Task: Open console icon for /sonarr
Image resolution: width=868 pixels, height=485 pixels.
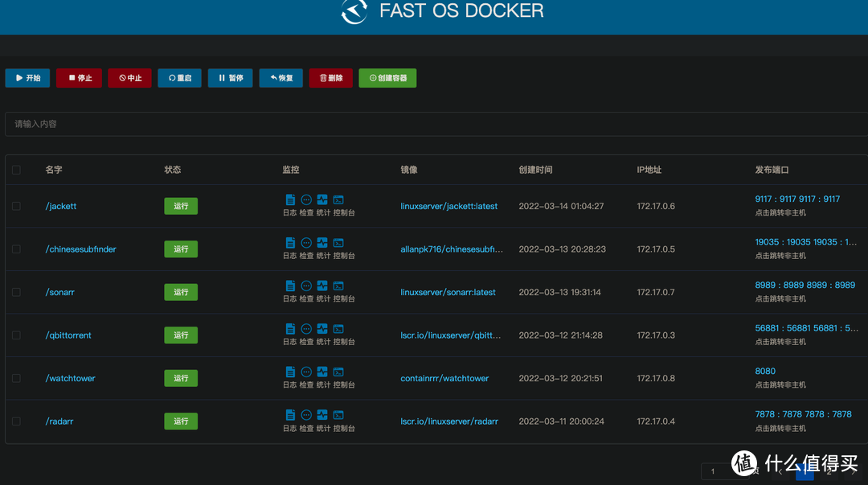Action: [x=338, y=286]
